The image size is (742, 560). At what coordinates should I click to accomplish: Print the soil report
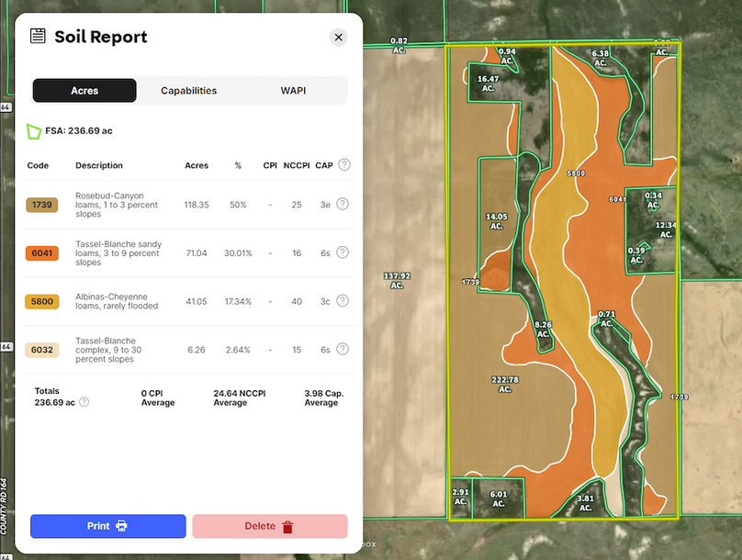point(108,526)
